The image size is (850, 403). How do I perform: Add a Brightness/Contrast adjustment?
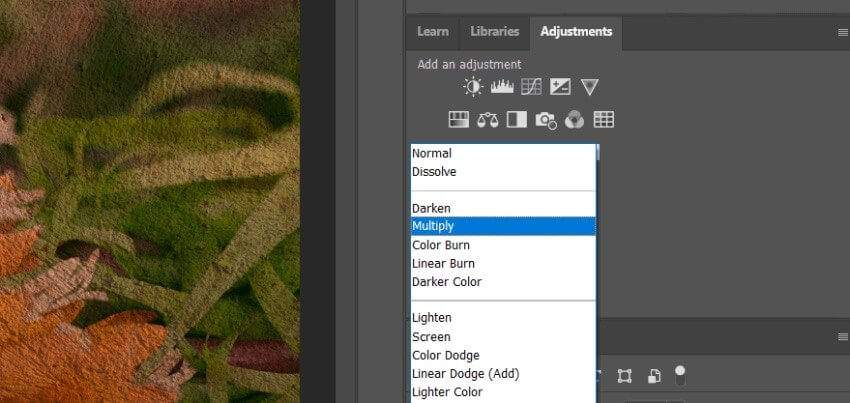(x=473, y=87)
